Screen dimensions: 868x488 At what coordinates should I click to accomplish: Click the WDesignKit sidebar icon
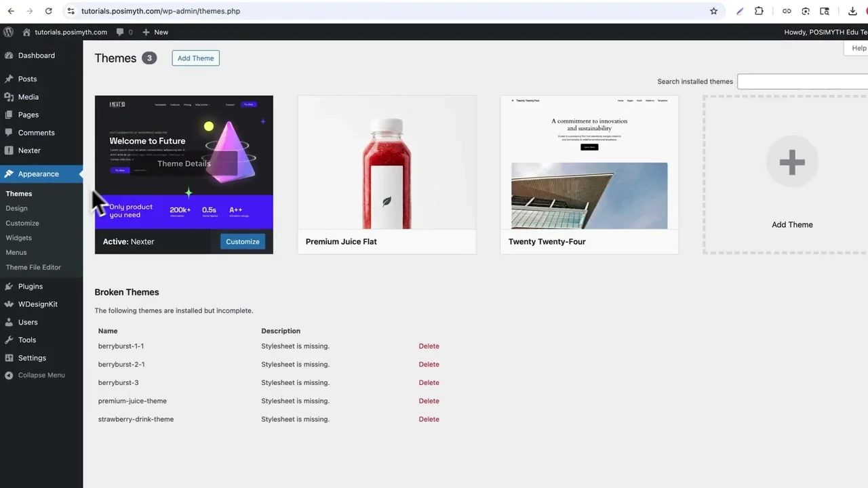pos(9,304)
